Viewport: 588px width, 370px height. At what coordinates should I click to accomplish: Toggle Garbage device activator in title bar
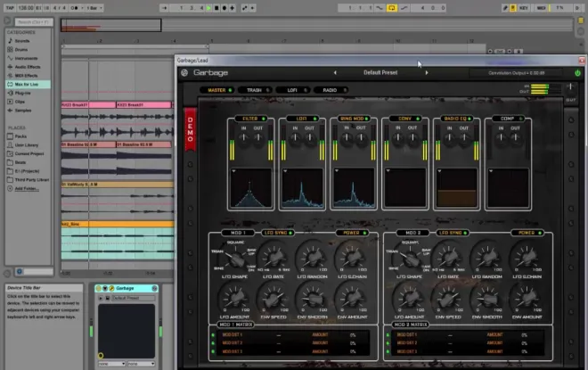pyautogui.click(x=99, y=288)
